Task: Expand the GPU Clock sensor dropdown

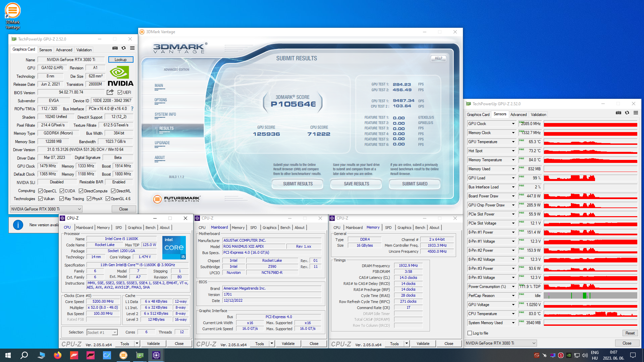Action: (513, 124)
